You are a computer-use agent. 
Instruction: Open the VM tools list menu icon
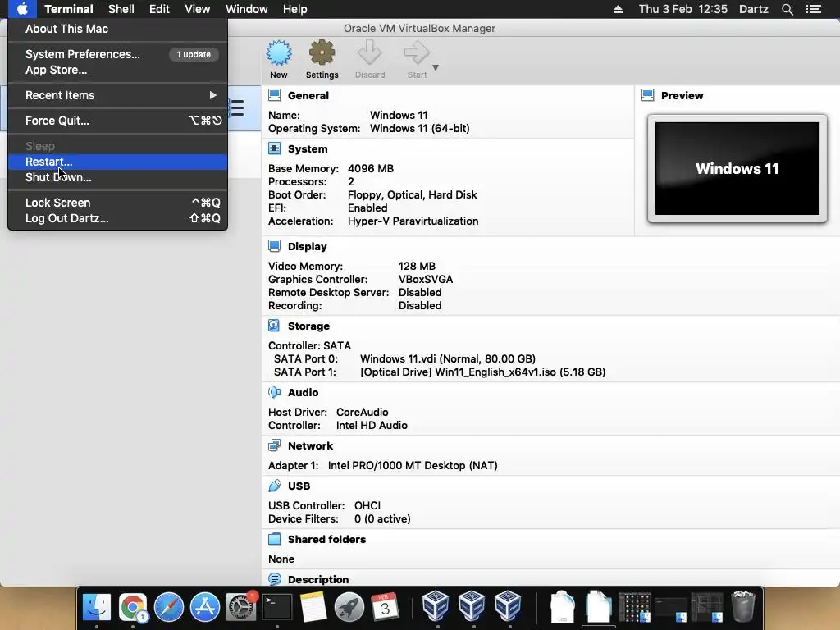(x=237, y=107)
